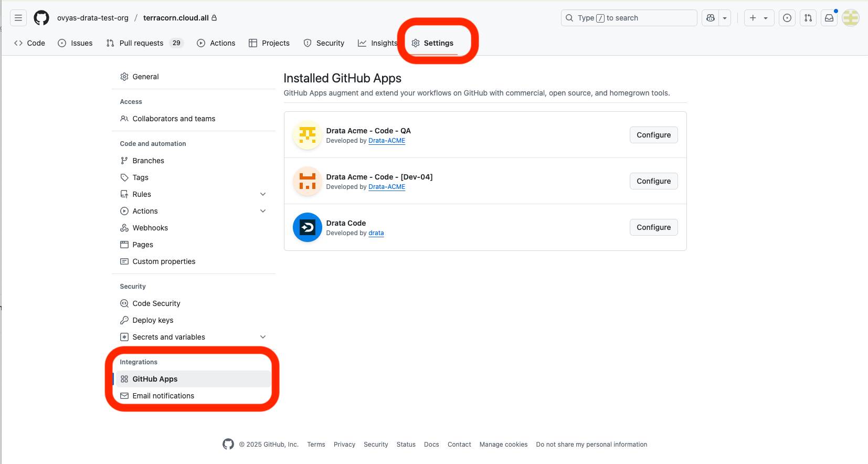868x464 pixels.
Task: Open Do not share my personal information
Action: pos(591,445)
